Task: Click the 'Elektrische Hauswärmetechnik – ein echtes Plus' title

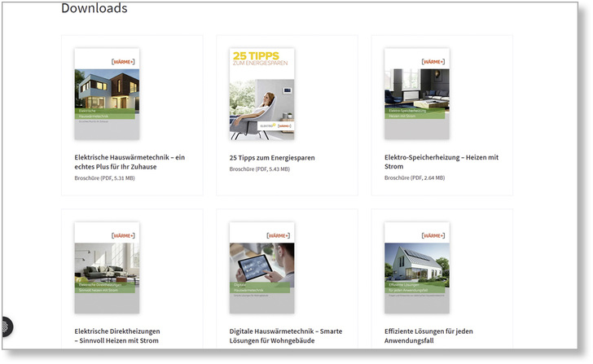Action: coord(130,161)
